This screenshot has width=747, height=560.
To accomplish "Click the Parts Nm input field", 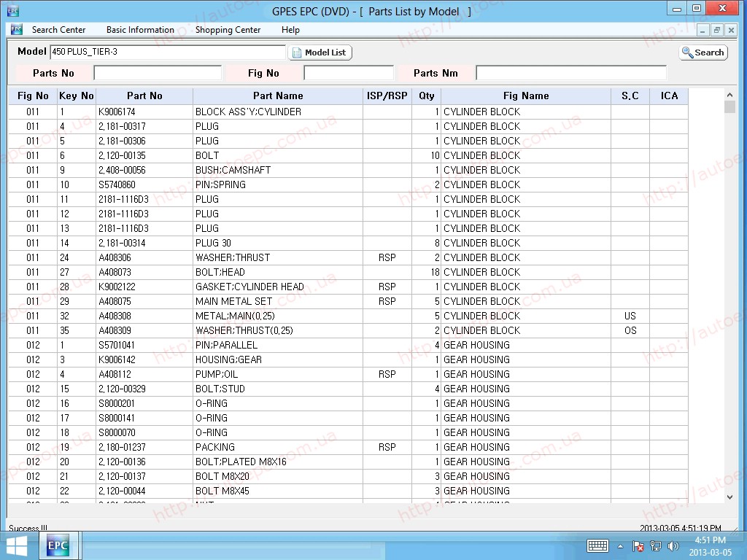I will 571,73.
